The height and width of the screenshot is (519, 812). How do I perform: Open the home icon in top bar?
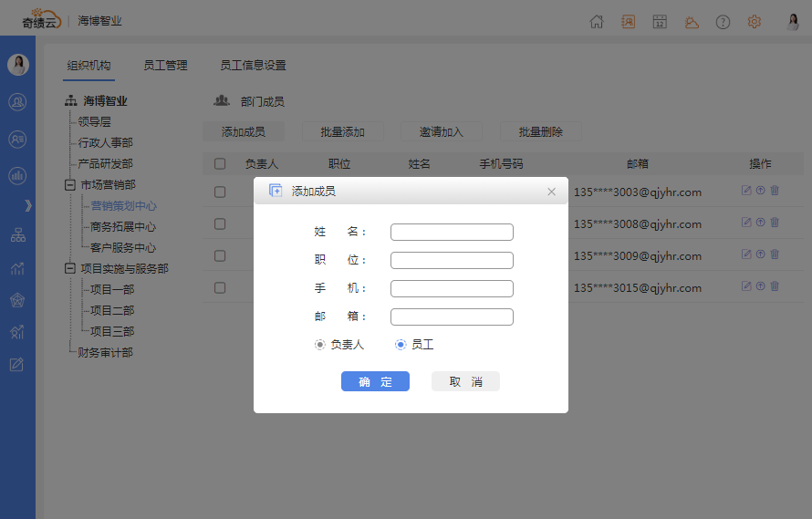(597, 22)
